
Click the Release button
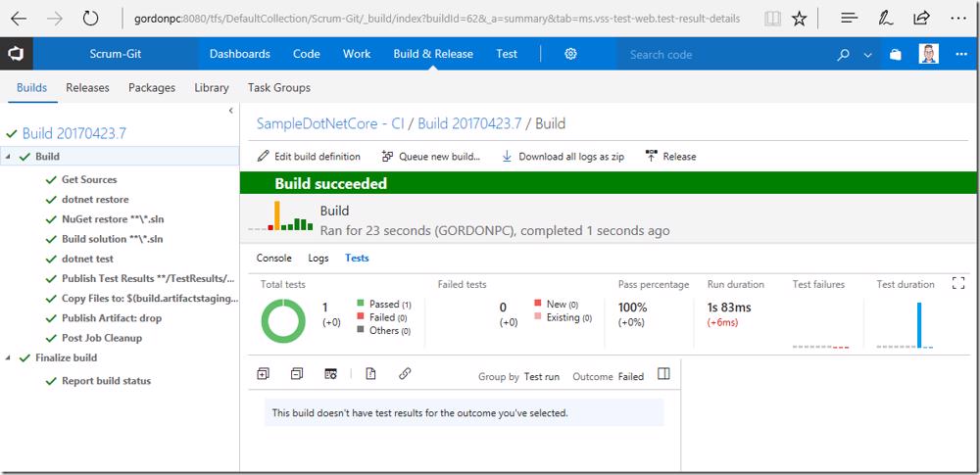pos(670,157)
